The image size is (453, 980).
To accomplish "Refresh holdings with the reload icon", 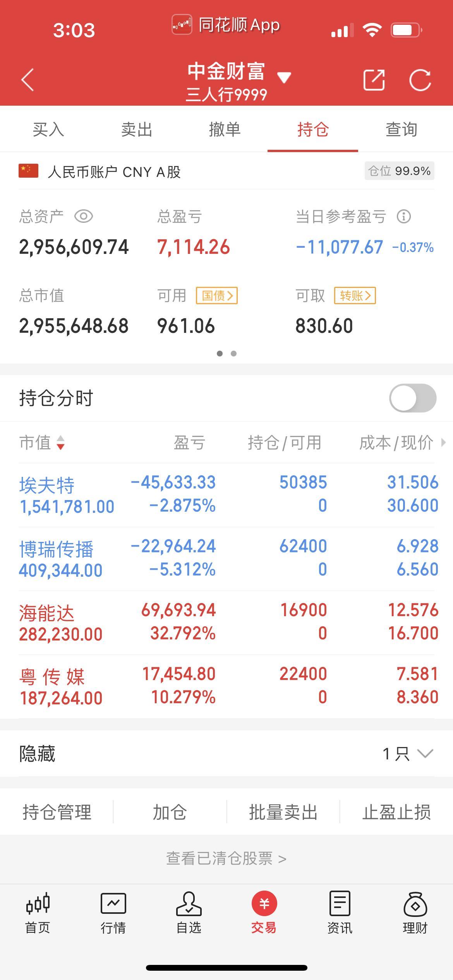I will point(420,80).
